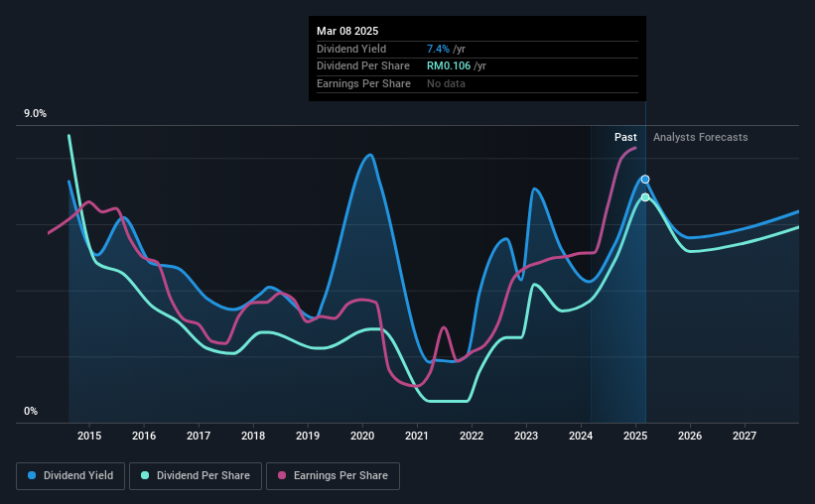Click the 2019 x-axis label
815x504 pixels.
coord(308,436)
